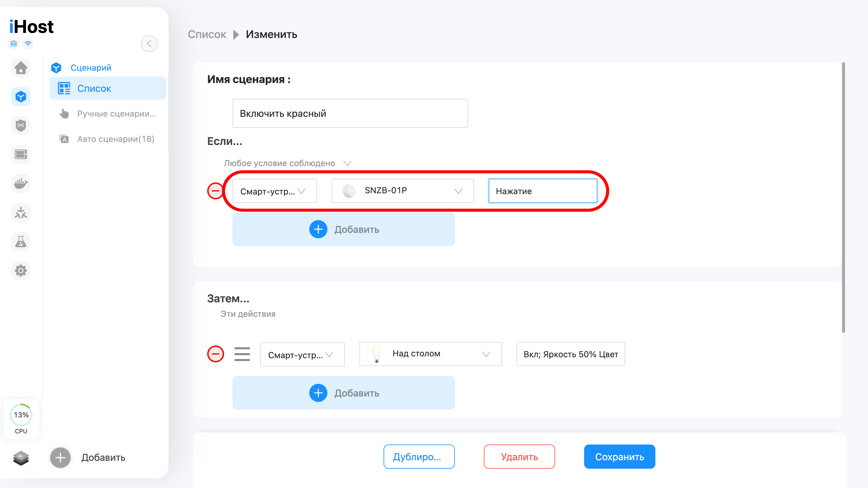Select Ручные сценарии menu item
Screen dimensions: 868x488
pyautogui.click(x=116, y=114)
